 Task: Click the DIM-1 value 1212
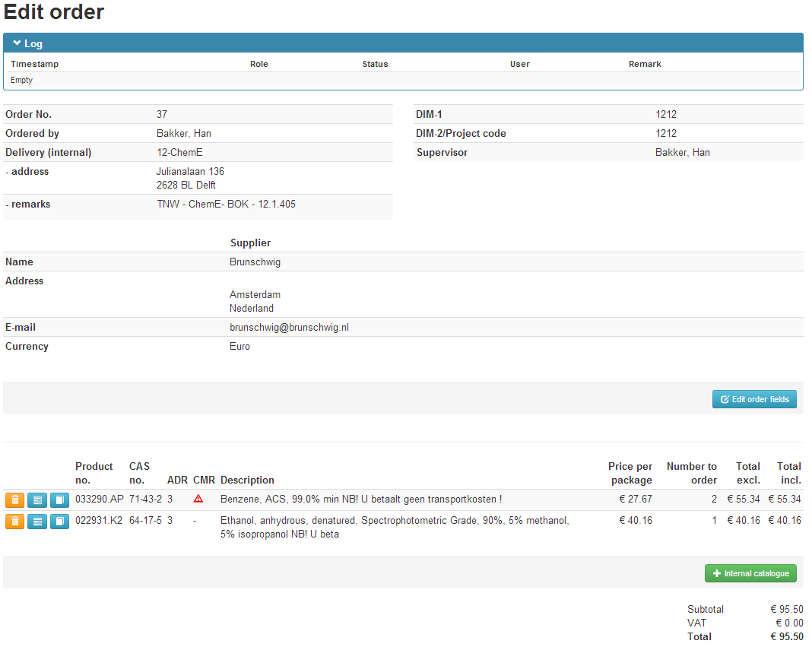pos(666,115)
